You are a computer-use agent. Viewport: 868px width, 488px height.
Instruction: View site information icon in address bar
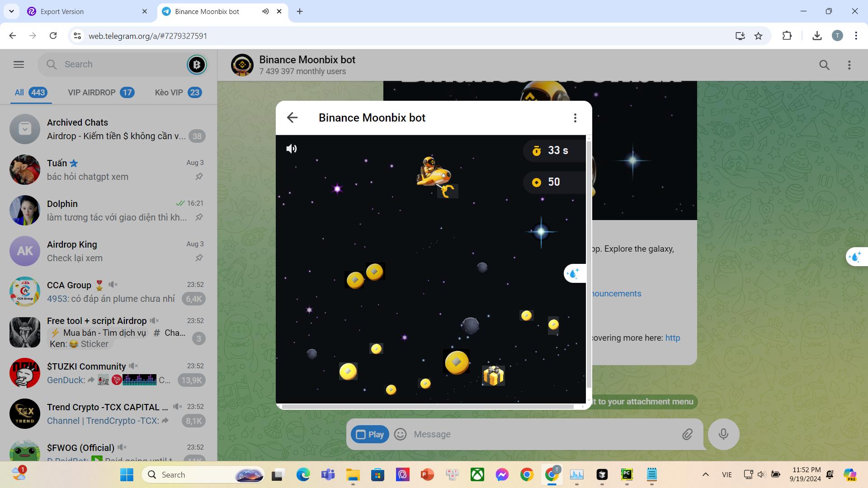click(x=77, y=36)
